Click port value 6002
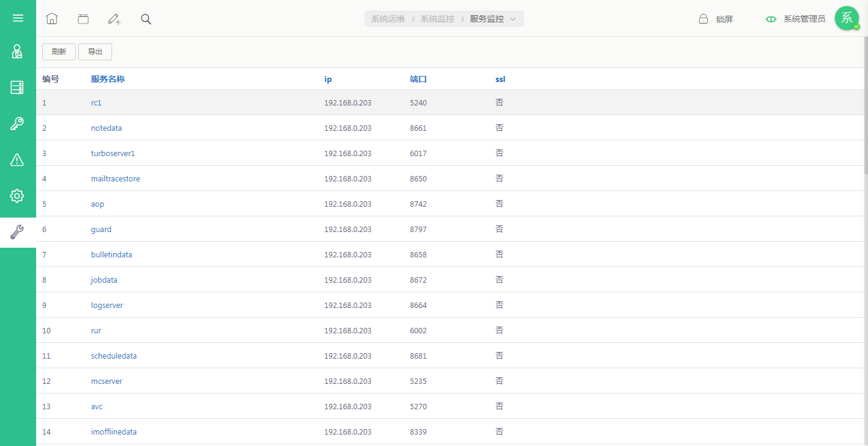 click(x=418, y=331)
